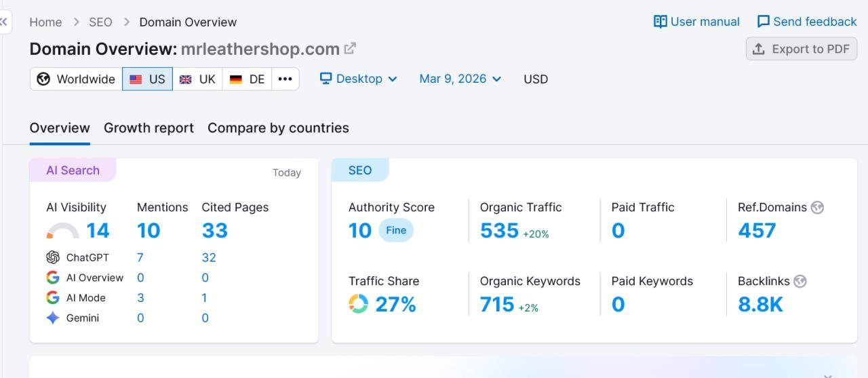Click Ref.Domains value 457
Image resolution: width=868 pixels, height=378 pixels.
tap(757, 231)
